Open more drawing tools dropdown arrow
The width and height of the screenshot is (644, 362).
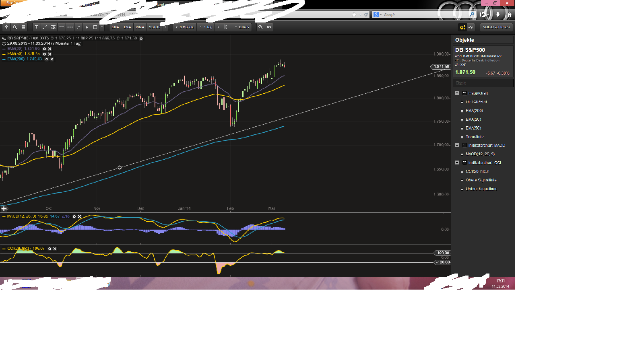[x=102, y=27]
